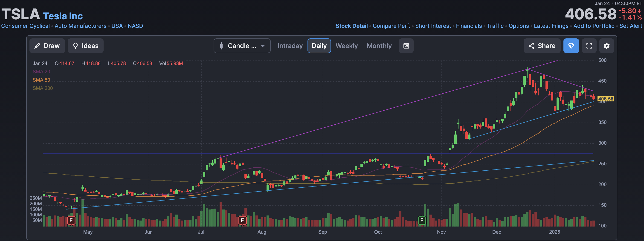Open the Short Interest link
Image resolution: width=644 pixels, height=241 pixels.
[433, 26]
